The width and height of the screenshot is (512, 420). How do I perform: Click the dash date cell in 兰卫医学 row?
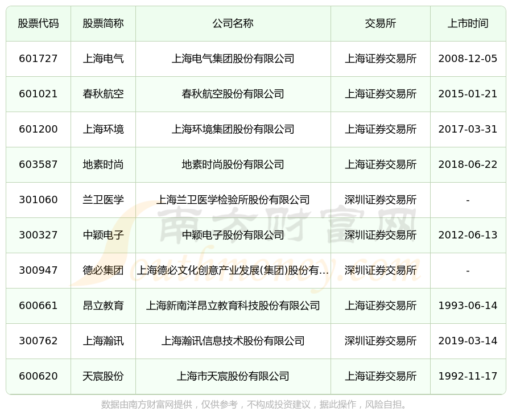point(468,200)
